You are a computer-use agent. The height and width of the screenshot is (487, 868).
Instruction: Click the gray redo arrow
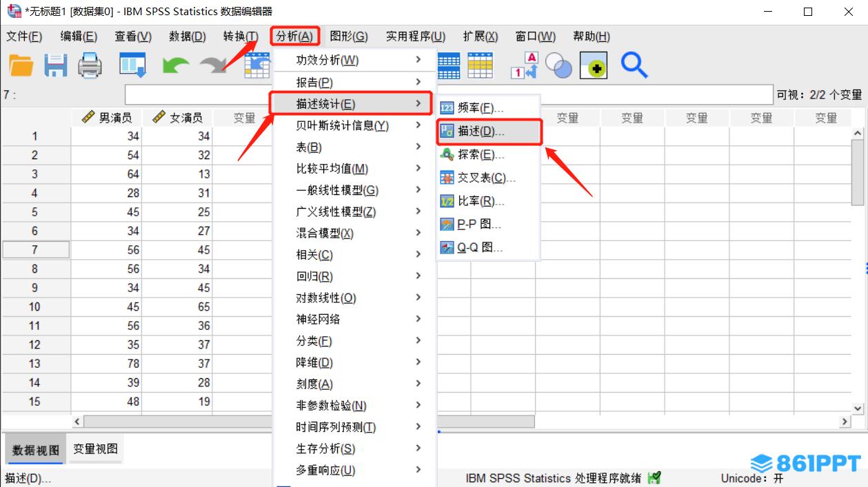point(213,65)
